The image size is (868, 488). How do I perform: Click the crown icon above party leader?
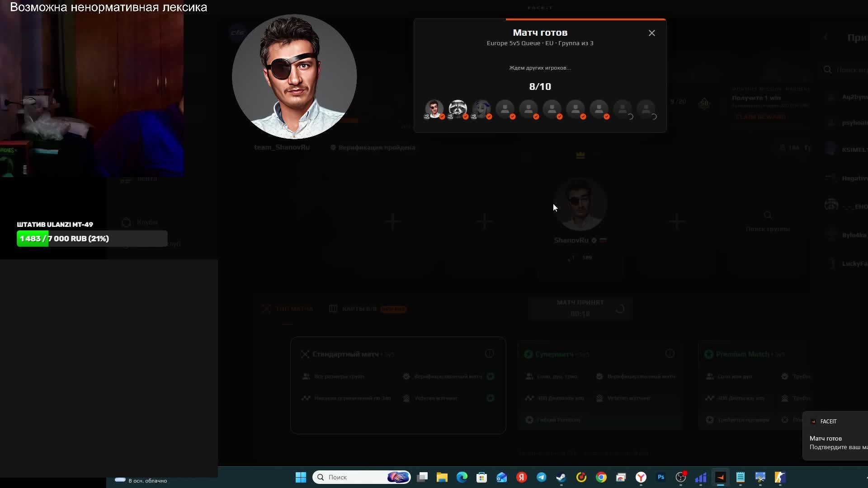[x=580, y=155]
